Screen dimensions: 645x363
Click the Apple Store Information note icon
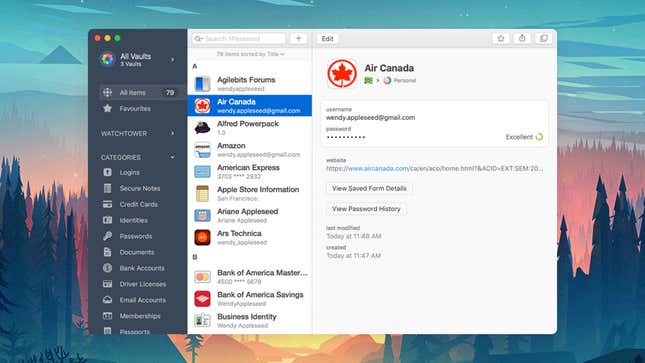tap(202, 193)
